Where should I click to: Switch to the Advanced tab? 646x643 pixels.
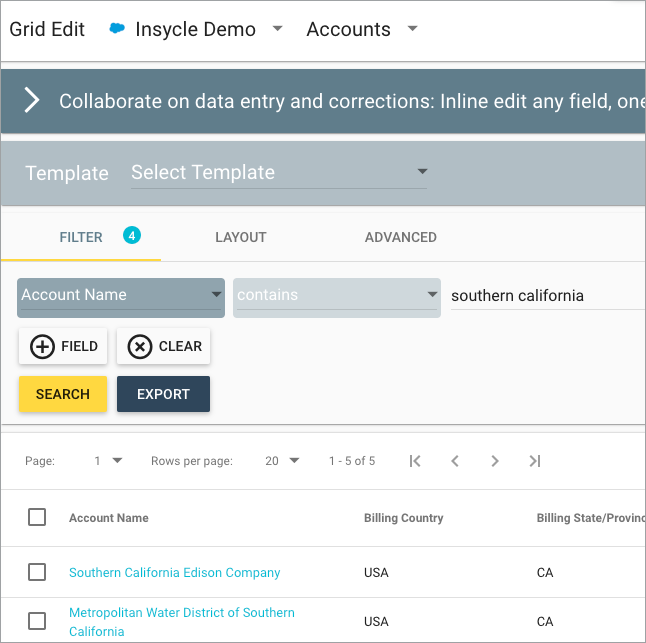(x=400, y=237)
